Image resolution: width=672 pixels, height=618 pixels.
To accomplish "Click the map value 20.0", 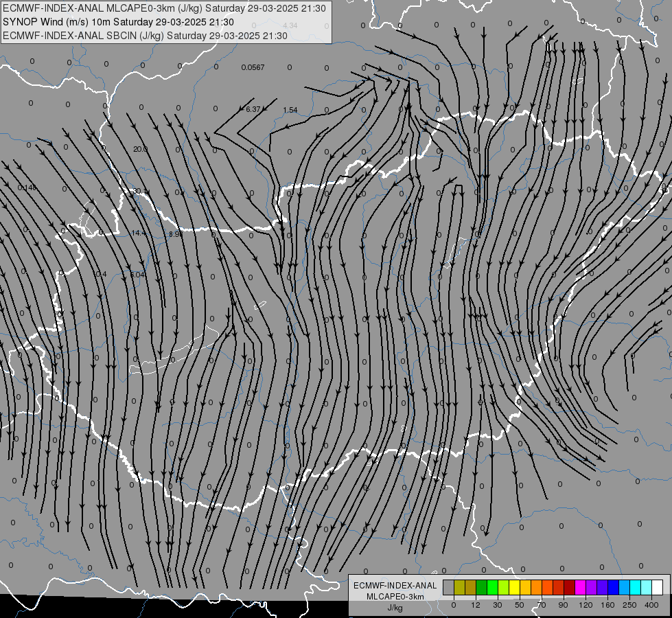I will coord(140,149).
